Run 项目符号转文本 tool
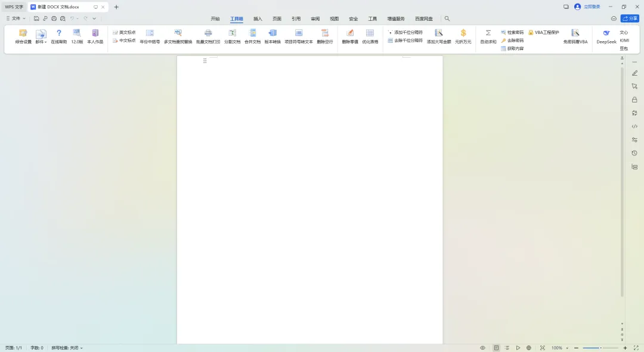Image resolution: width=644 pixels, height=352 pixels. pos(299,36)
